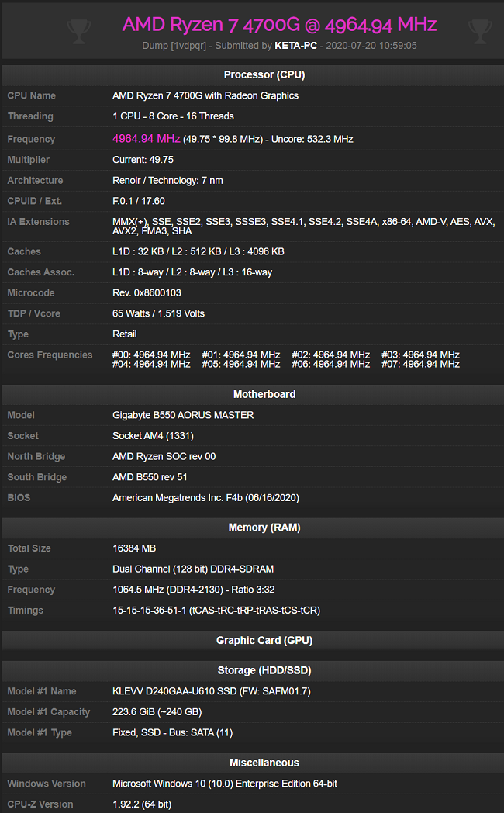Click the CPUID value 'F.0.1 / 17.60'

[x=138, y=201]
